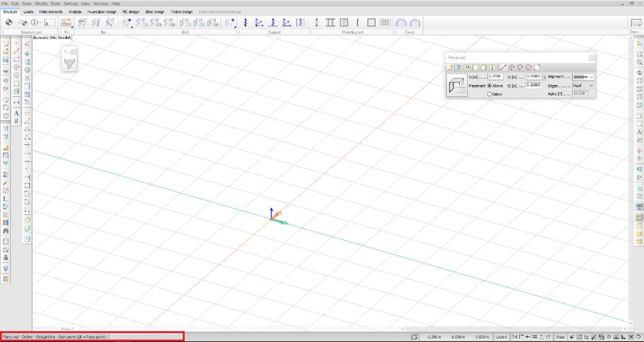The image size is (644, 342).
Task: Expand the Foundation tool's dropdown arrow
Action: [x=72, y=28]
